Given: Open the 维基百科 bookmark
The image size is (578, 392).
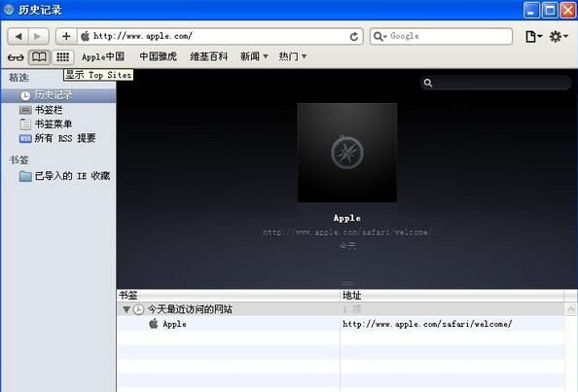Looking at the screenshot, I should pyautogui.click(x=209, y=56).
